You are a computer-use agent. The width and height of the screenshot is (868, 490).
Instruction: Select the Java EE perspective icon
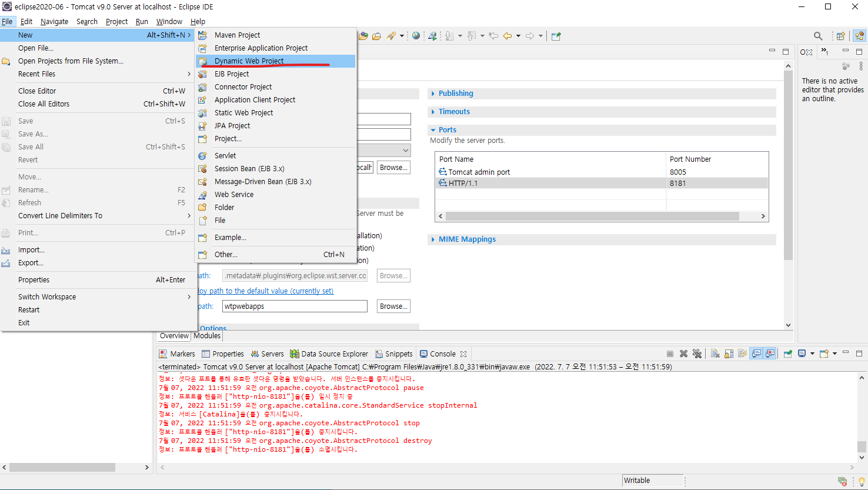(860, 36)
